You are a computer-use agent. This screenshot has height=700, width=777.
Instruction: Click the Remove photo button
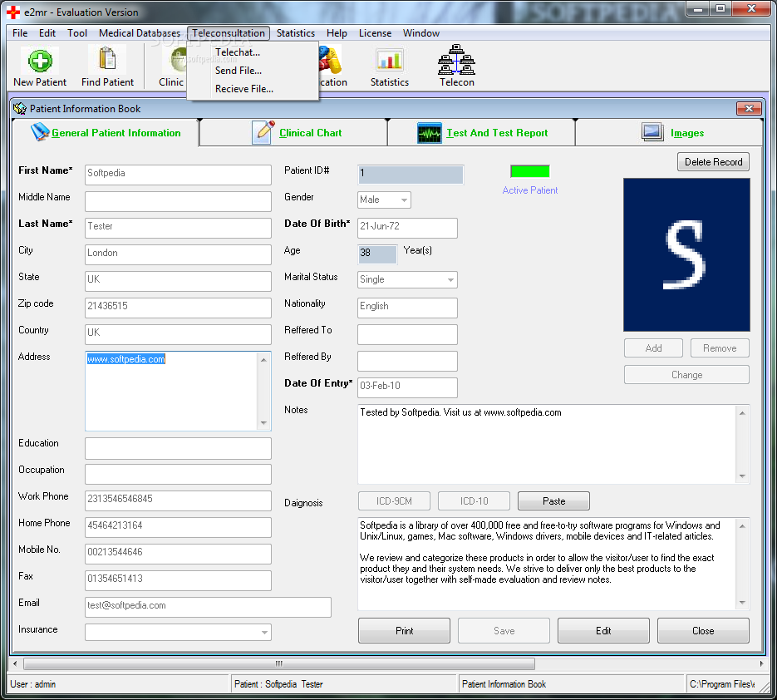[x=720, y=348]
